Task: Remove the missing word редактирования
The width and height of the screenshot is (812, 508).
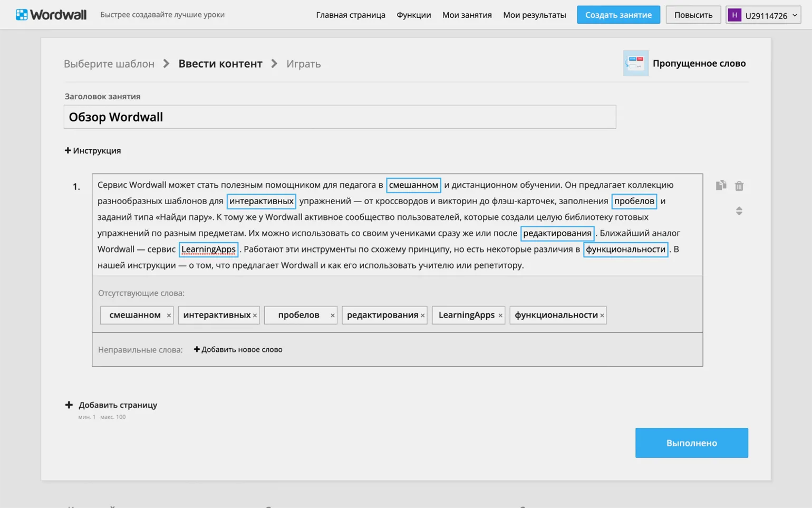Action: pyautogui.click(x=422, y=315)
